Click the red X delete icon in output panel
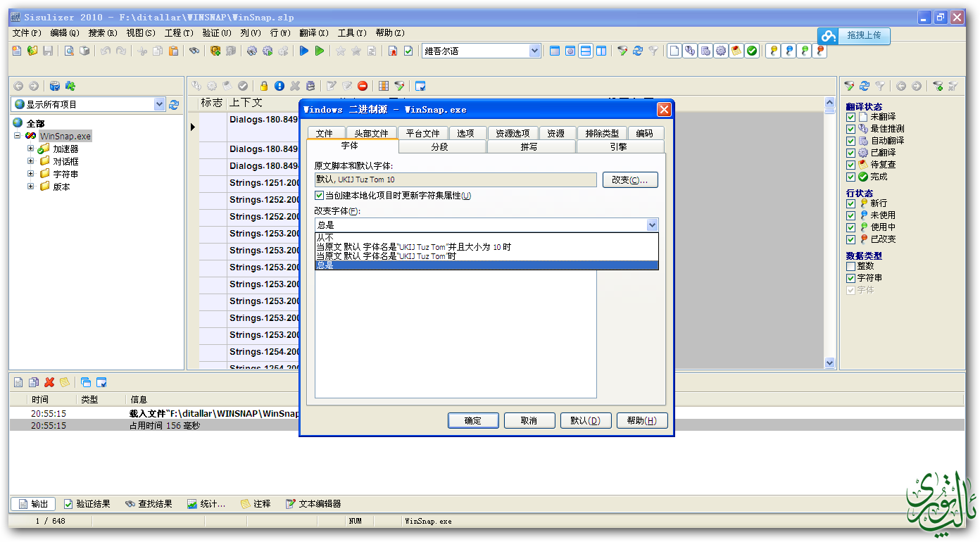 point(49,382)
